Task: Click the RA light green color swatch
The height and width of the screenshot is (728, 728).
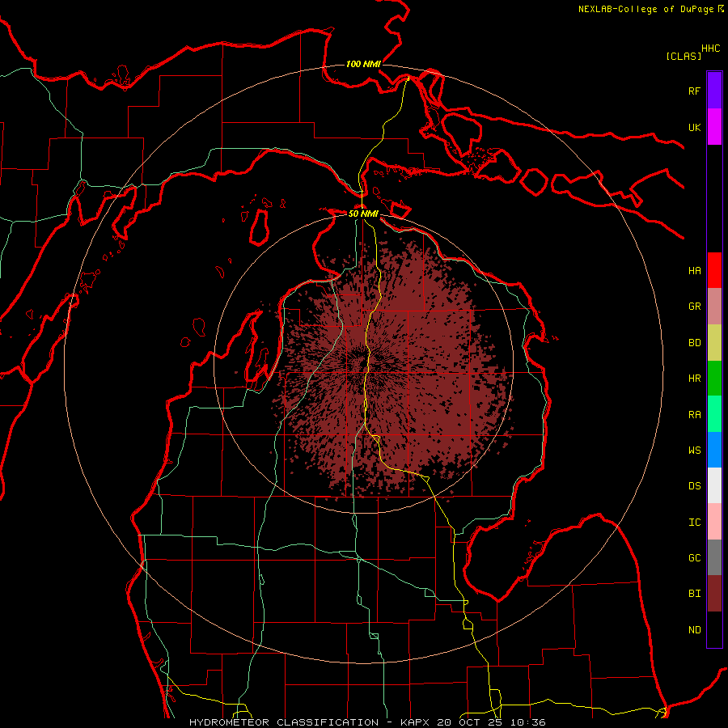Action: tap(714, 414)
